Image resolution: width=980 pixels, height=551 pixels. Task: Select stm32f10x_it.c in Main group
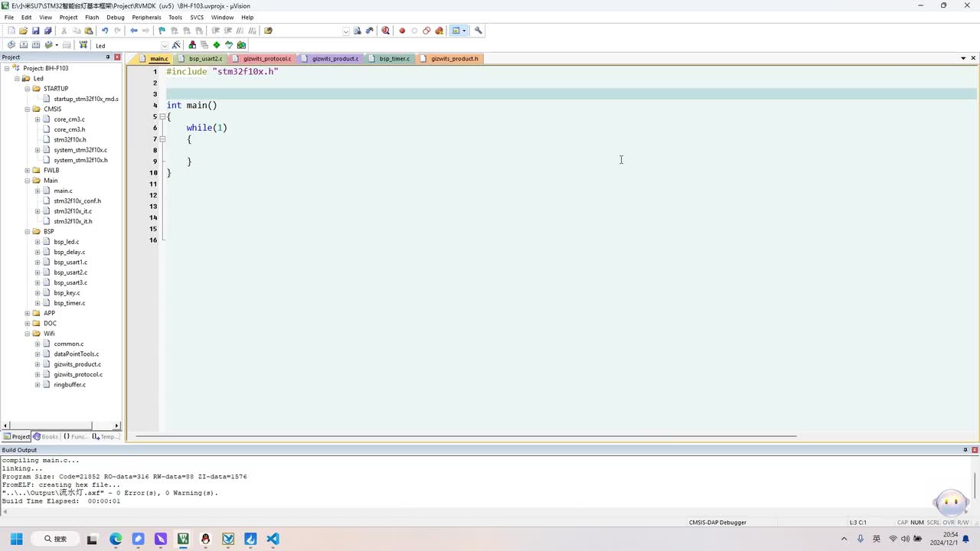[73, 211]
